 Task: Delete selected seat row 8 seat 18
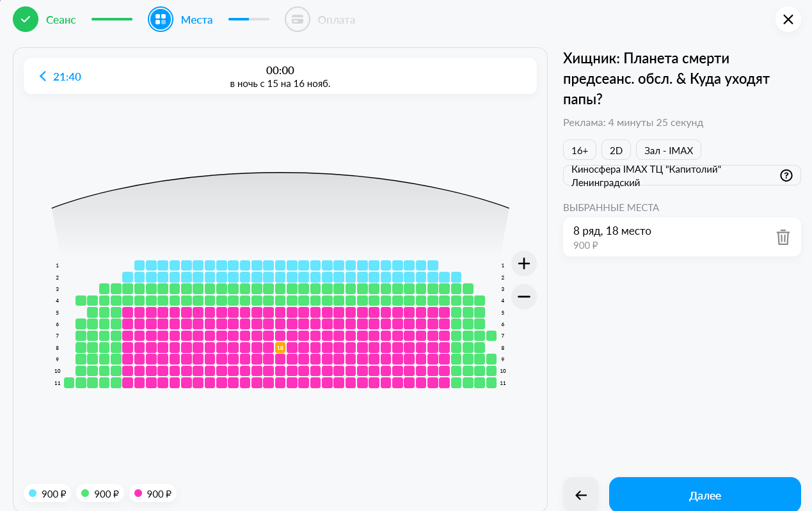tap(783, 237)
